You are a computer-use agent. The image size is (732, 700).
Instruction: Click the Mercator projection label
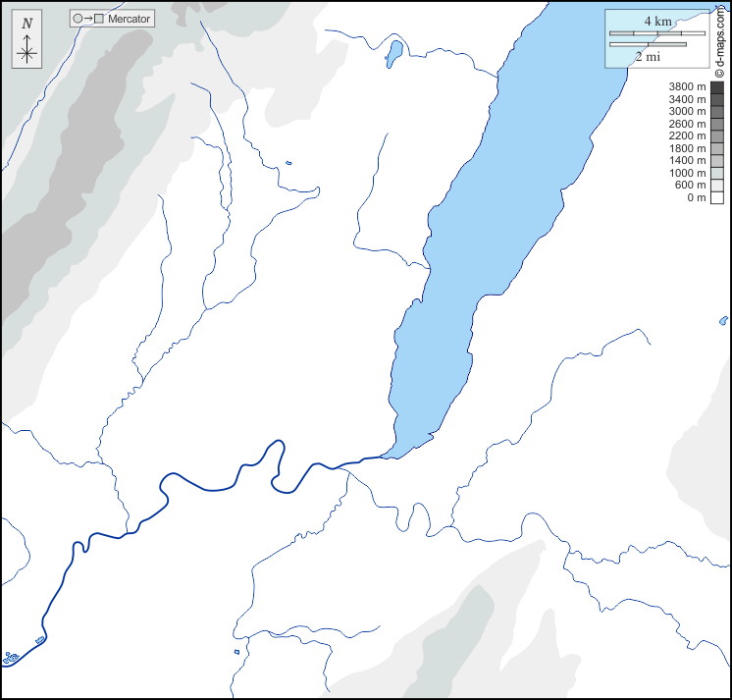pyautogui.click(x=129, y=19)
